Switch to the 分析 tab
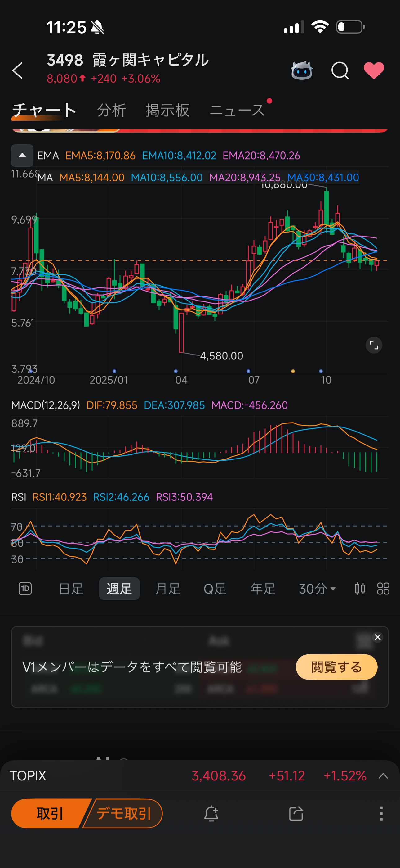 [x=111, y=110]
